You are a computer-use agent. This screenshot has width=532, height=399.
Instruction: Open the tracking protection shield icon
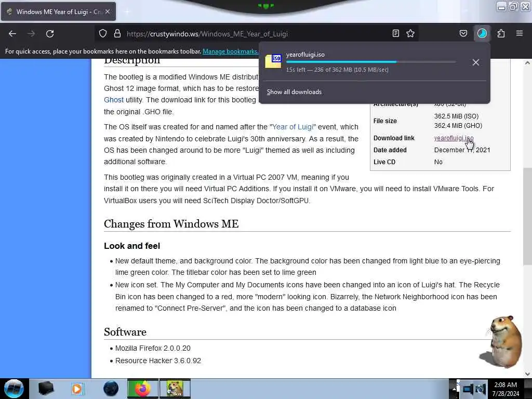103,34
